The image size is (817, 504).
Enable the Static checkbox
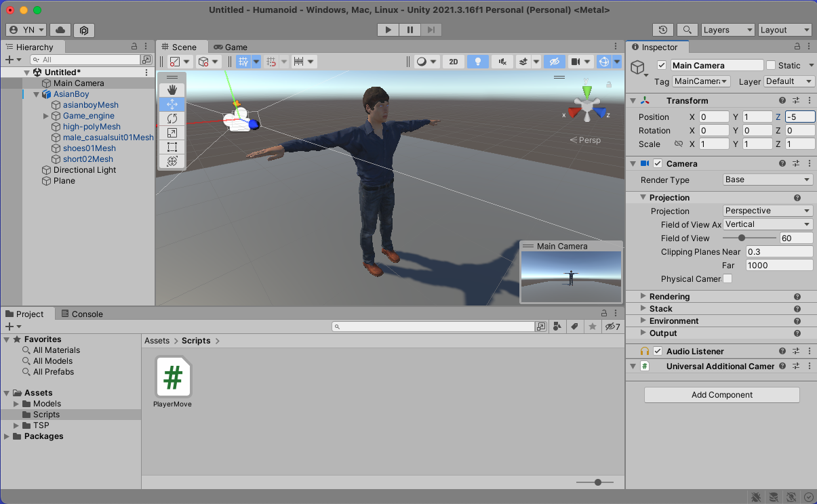click(771, 66)
